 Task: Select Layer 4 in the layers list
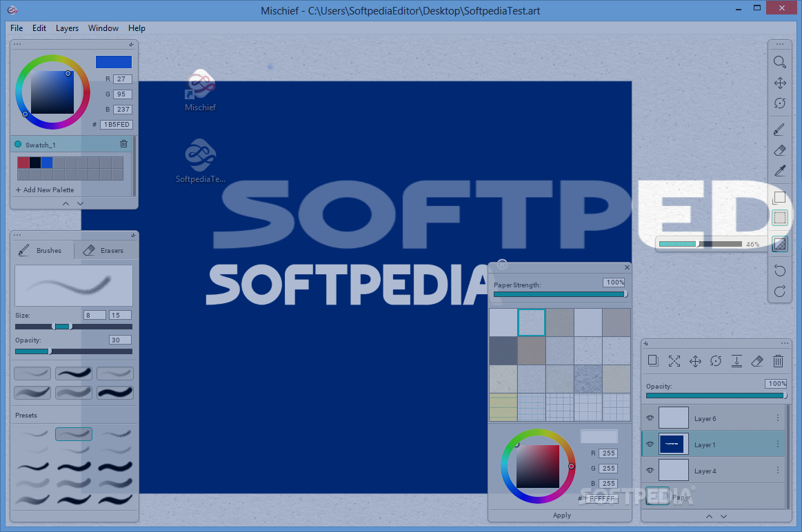pos(714,470)
